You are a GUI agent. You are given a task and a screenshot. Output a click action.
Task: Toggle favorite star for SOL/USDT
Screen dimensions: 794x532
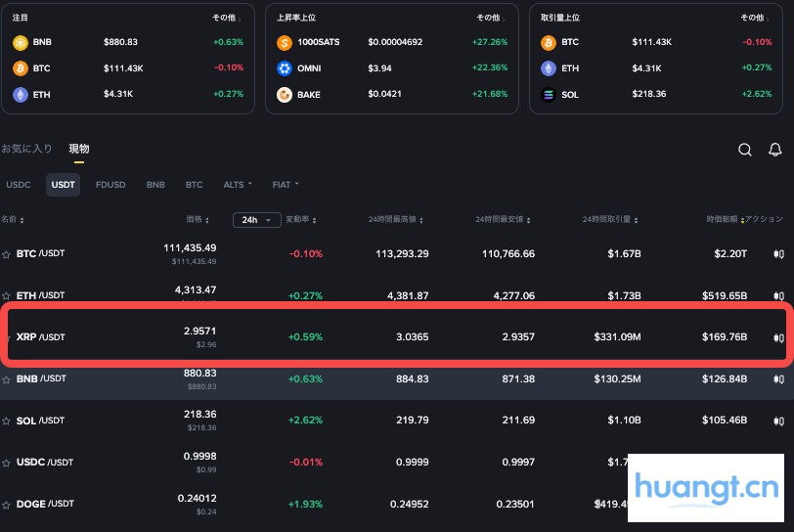coord(7,421)
